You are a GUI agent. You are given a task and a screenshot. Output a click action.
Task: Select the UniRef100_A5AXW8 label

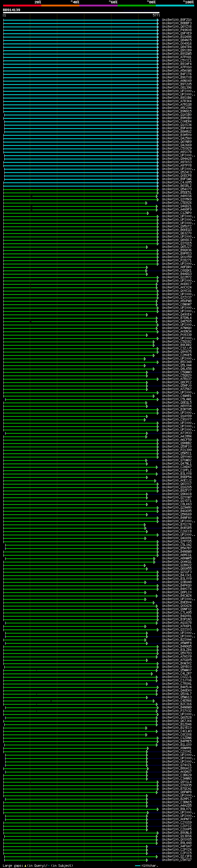[x=177, y=71]
